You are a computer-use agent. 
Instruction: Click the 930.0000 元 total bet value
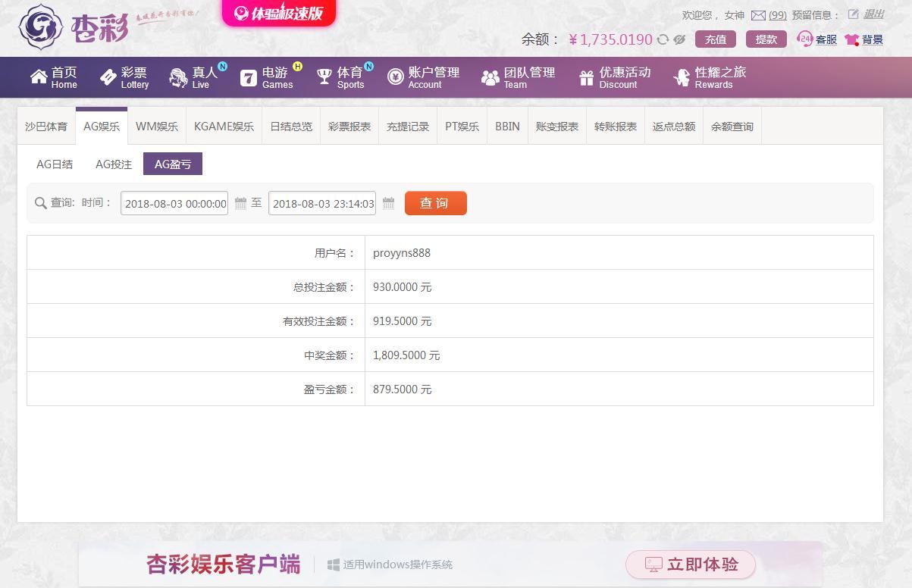click(403, 287)
